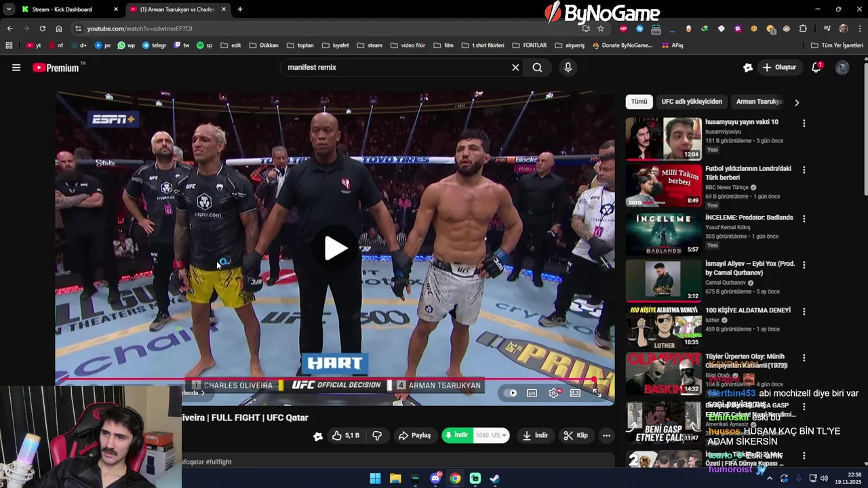Open 'Futbol yıldızlarının Londra'daki Türk berberi' thumbnail
The width and height of the screenshot is (868, 488).
(x=663, y=186)
